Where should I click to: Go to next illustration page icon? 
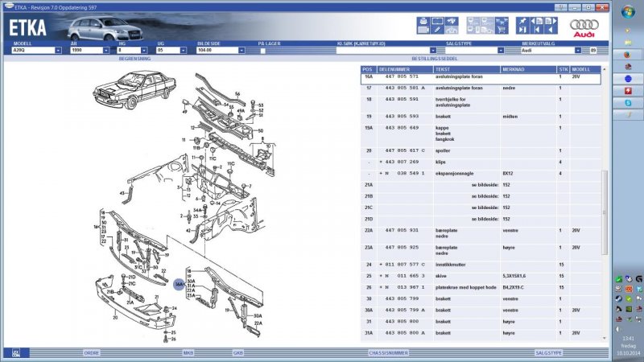[x=551, y=21]
